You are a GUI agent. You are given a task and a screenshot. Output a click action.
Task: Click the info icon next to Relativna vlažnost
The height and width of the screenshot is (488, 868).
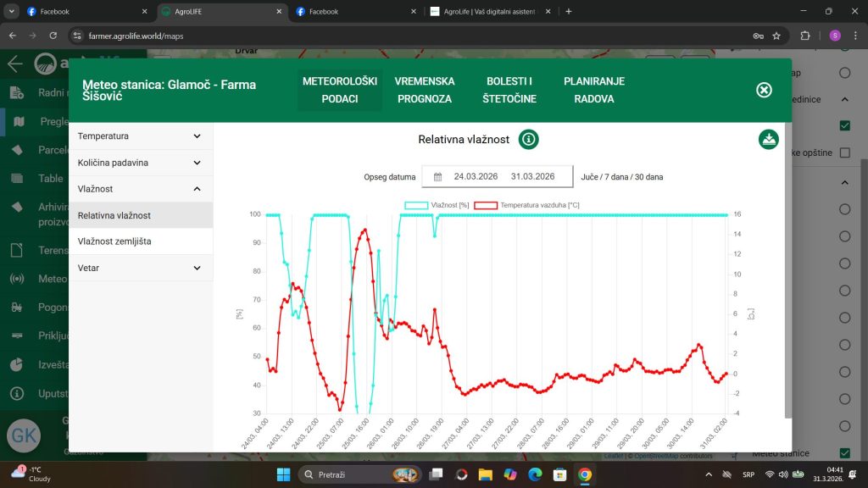pos(529,140)
